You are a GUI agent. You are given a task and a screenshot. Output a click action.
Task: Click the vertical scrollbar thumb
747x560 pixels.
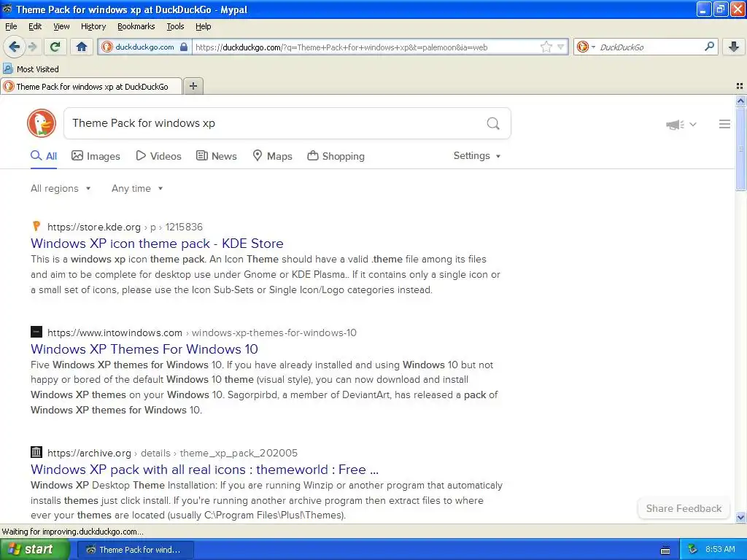coord(740,149)
